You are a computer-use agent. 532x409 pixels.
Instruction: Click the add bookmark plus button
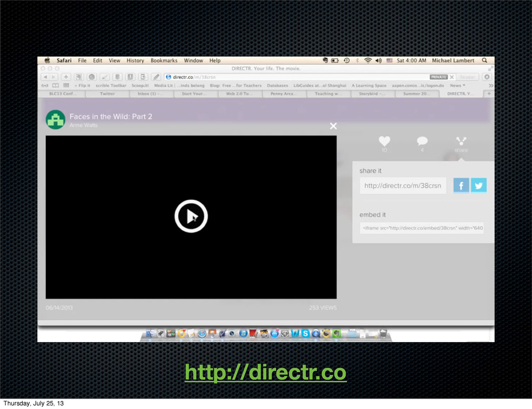[x=66, y=77]
